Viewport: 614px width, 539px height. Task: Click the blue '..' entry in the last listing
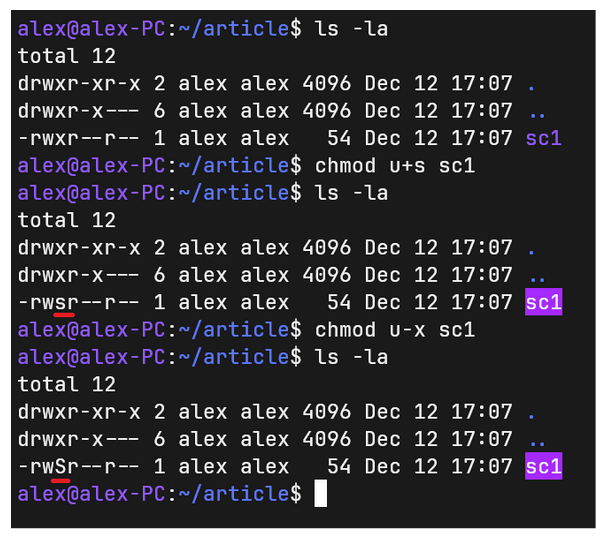(537, 443)
